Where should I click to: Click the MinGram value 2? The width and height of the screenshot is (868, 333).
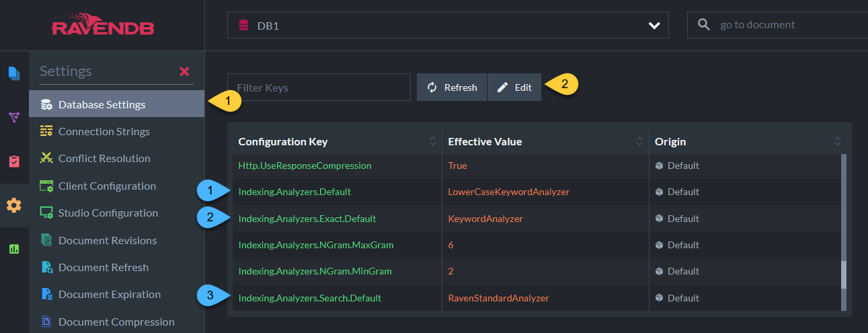click(450, 271)
